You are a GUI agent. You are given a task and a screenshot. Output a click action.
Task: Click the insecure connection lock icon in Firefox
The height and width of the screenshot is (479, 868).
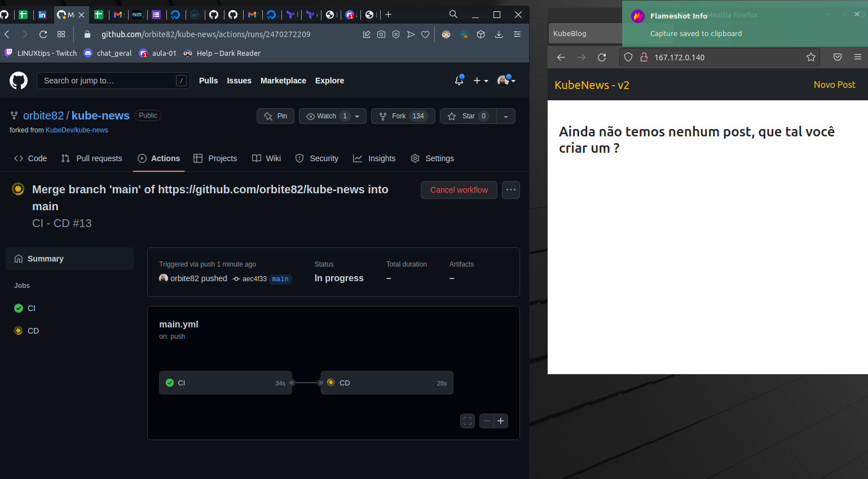(644, 57)
